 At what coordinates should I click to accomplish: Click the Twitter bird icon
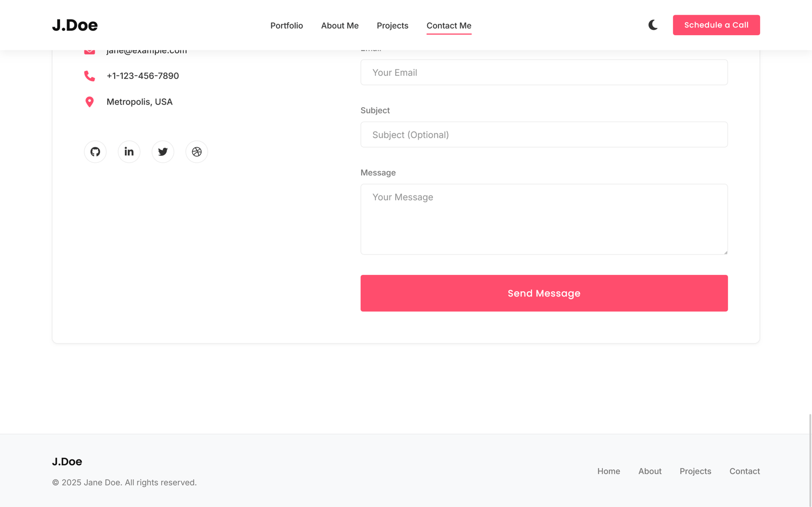click(163, 152)
